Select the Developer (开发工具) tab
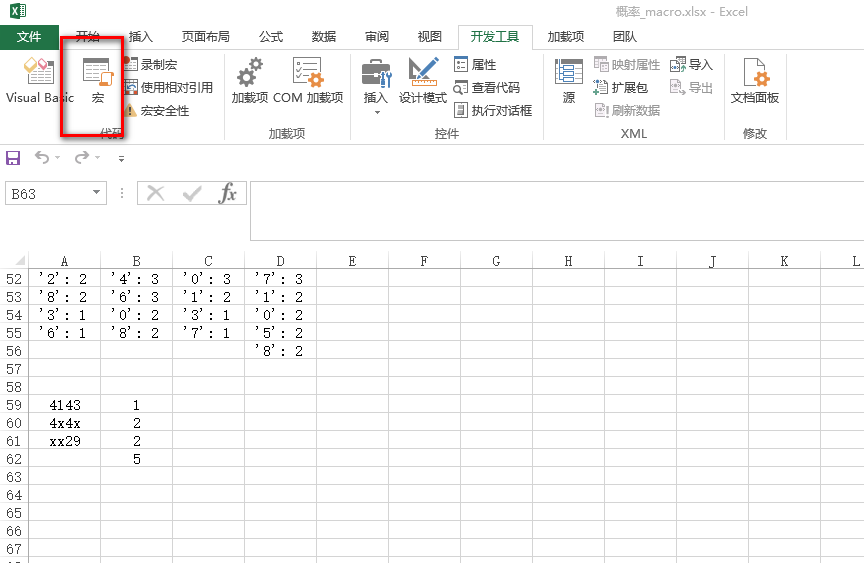Viewport: 864px width, 563px height. click(495, 37)
